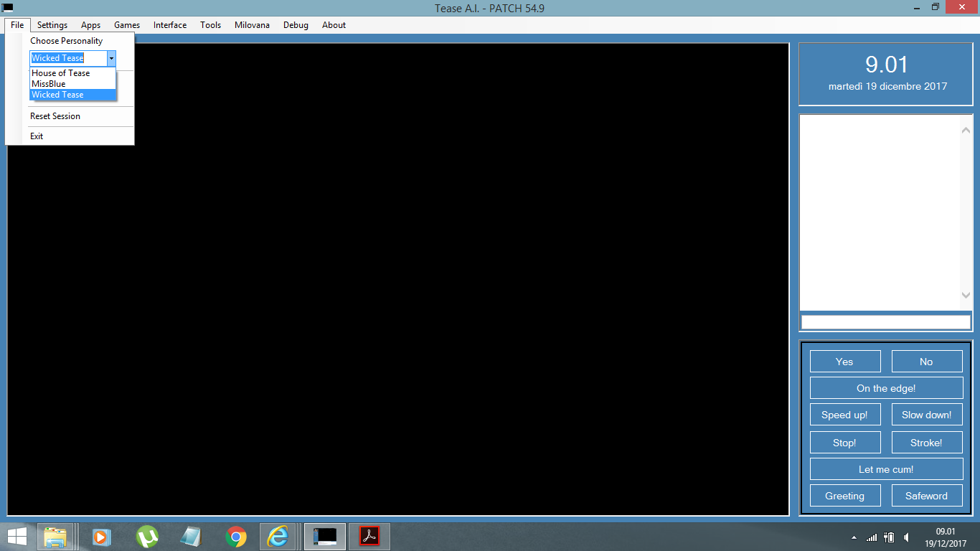
Task: Show hidden system tray icons
Action: click(x=854, y=537)
